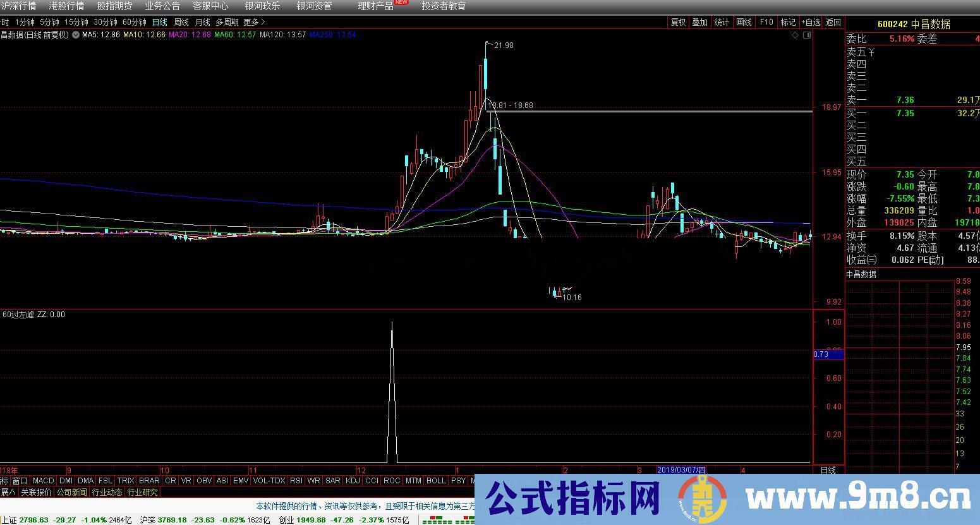Open the indicator dropdown next to 昌数据(日线 前复权)

click(x=76, y=35)
